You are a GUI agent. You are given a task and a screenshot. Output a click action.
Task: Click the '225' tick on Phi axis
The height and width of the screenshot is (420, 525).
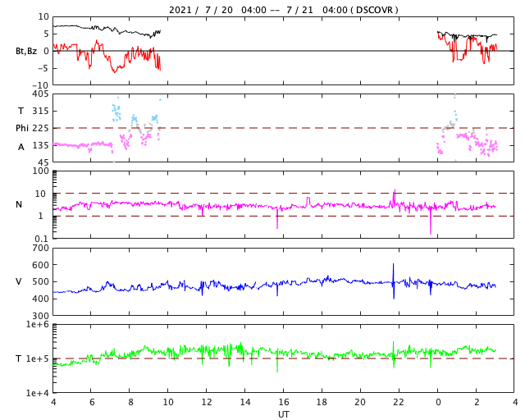point(40,128)
